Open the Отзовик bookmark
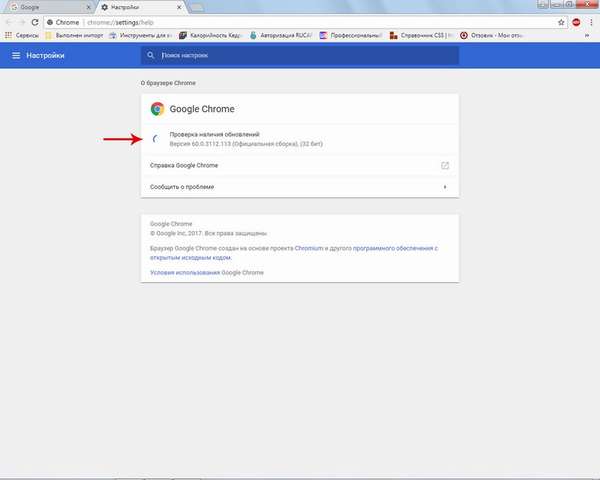Viewport: 600px width, 480px height. pos(491,35)
